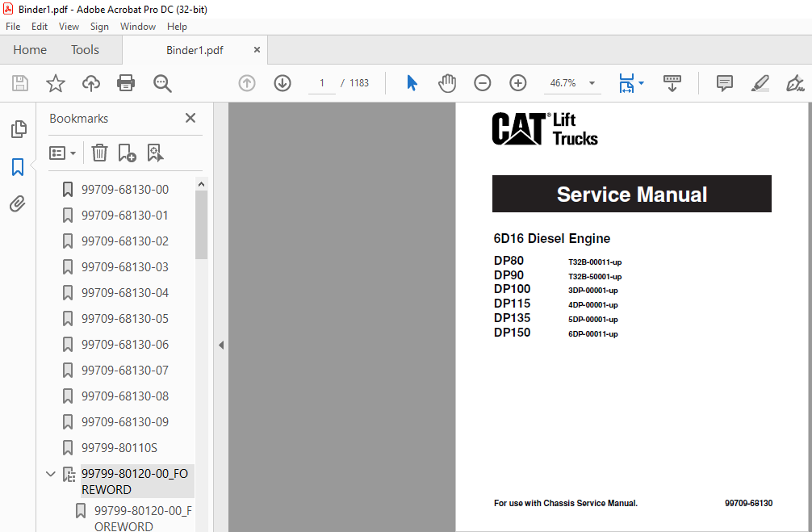Screen dimensions: 812x532
Task: Open bookmark 99709-68130-05
Action: [x=125, y=319]
